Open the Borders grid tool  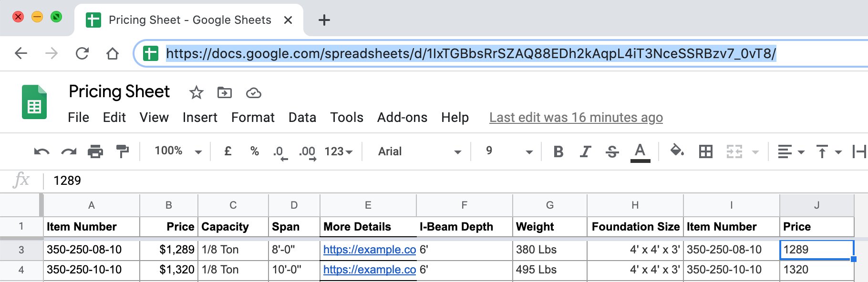point(705,152)
